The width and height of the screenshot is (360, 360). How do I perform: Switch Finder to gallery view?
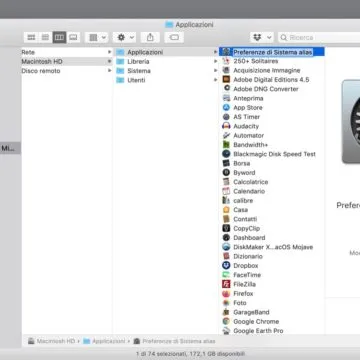(73, 37)
